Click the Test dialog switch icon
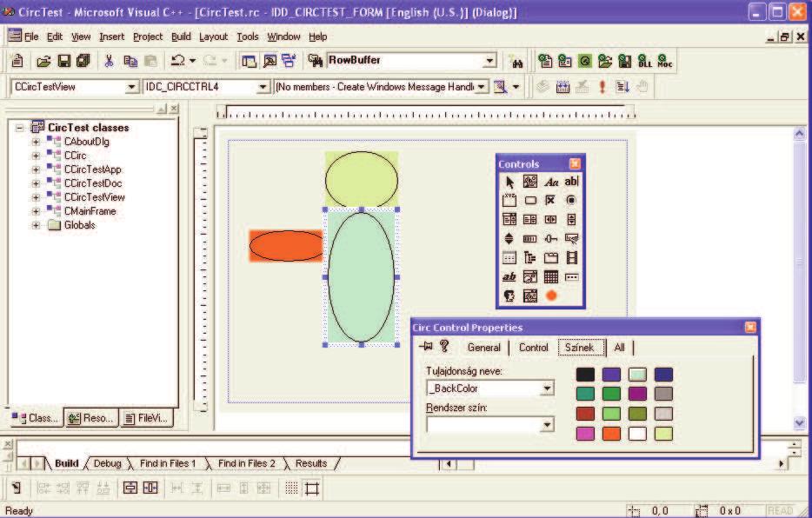This screenshot has width=812, height=518. pyautogui.click(x=16, y=488)
